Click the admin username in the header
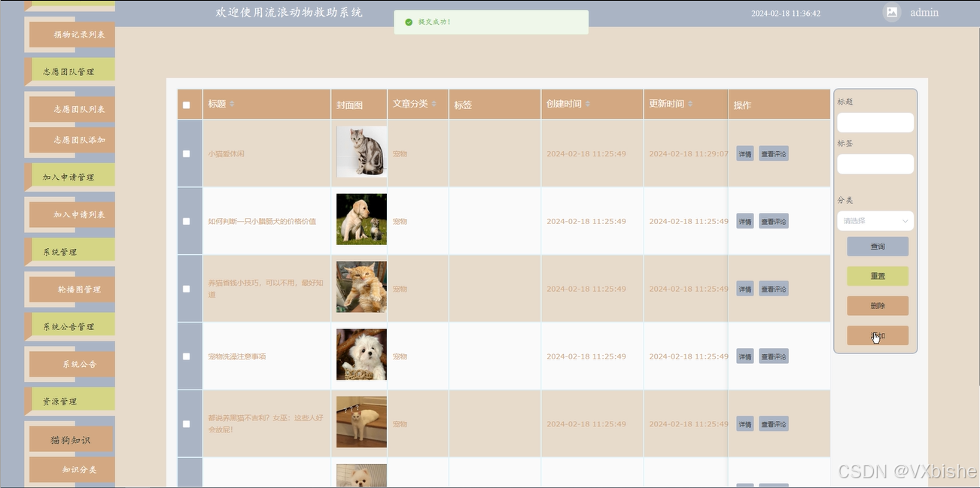 pos(924,13)
